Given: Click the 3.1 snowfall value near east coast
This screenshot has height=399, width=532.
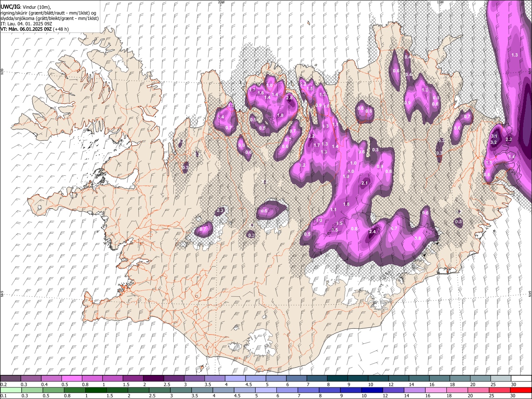Looking at the screenshot, I should point(494,136).
